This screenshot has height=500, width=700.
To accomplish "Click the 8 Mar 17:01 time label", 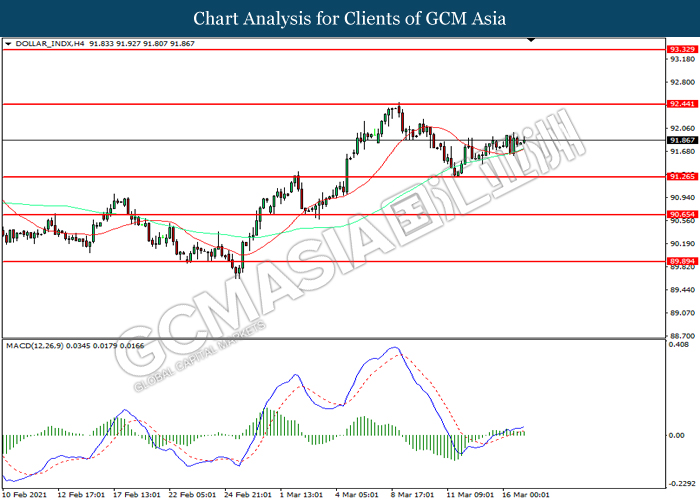I will pos(412,495).
